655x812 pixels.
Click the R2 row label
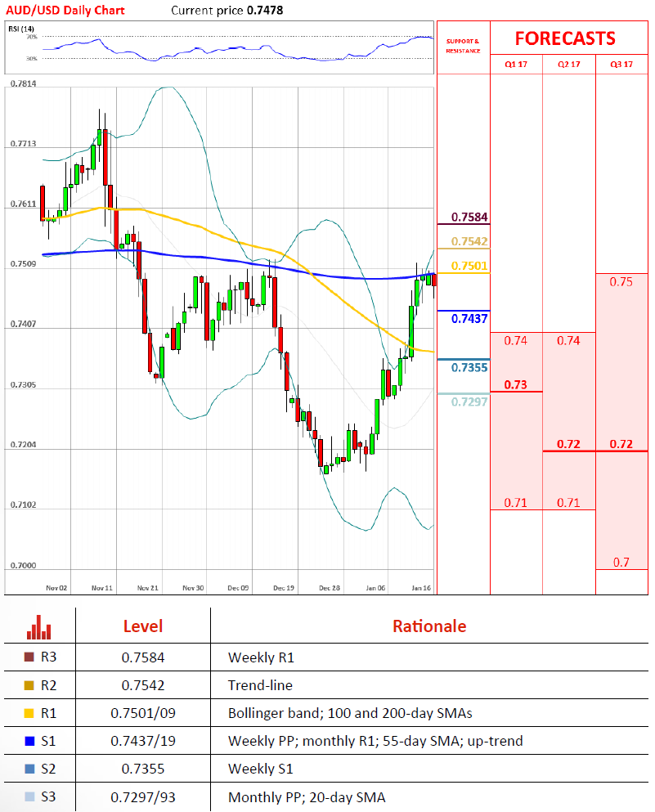pos(49,685)
